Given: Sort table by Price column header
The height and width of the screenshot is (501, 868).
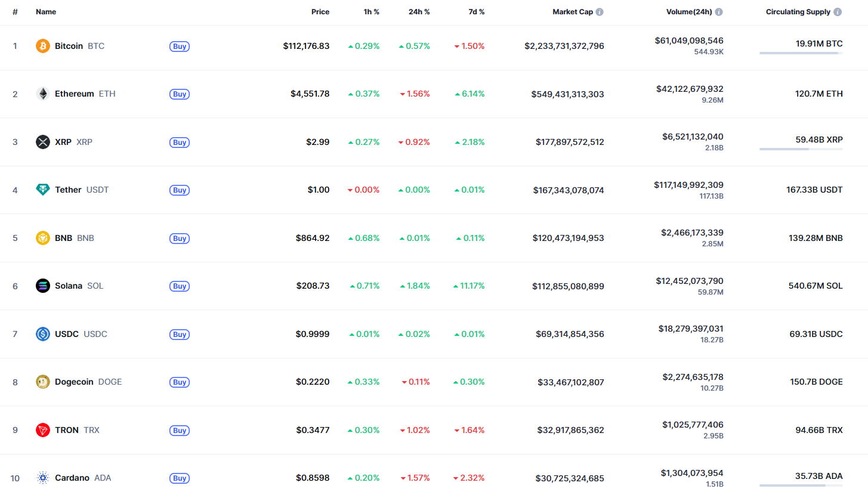Looking at the screenshot, I should [x=320, y=12].
